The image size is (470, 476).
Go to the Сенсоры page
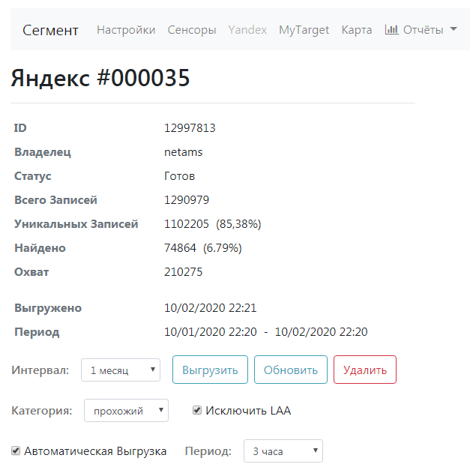click(x=192, y=30)
